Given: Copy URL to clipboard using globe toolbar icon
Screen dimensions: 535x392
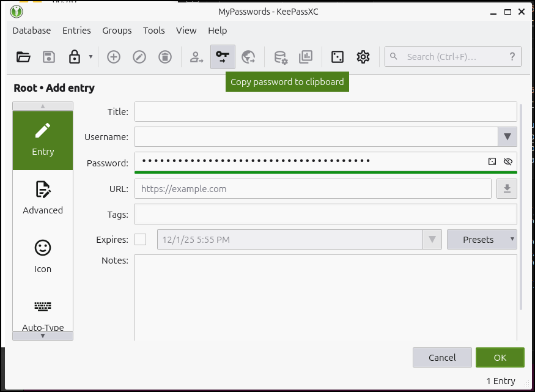Looking at the screenshot, I should coord(248,56).
